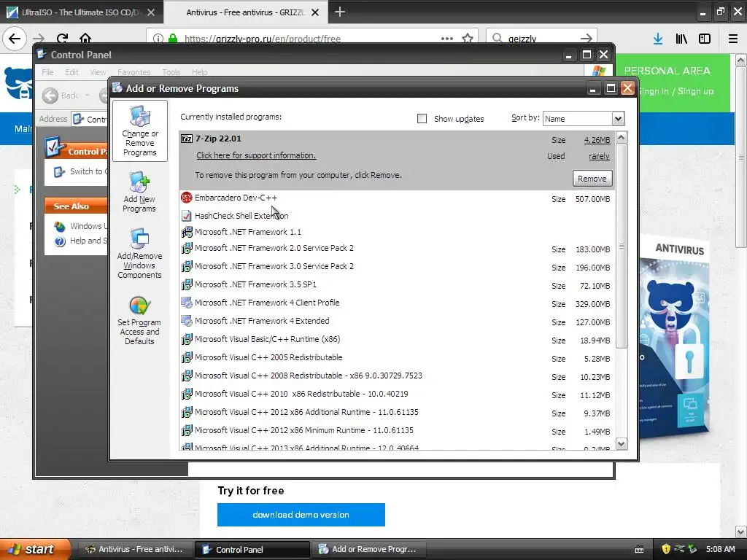Select Visual C++ 2008 Redistributable x86 9.0.30729.7523
Screen dimensions: 747x560
[x=397, y=376]
